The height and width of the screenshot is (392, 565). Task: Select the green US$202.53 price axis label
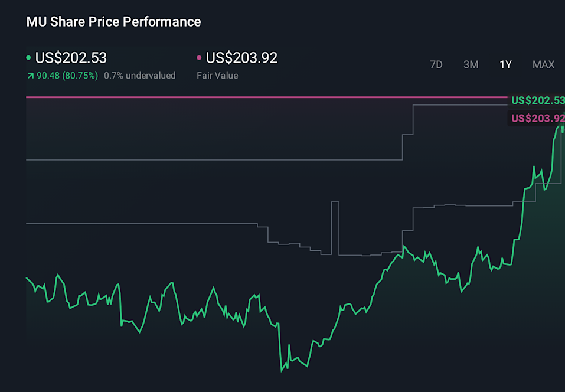point(538,101)
